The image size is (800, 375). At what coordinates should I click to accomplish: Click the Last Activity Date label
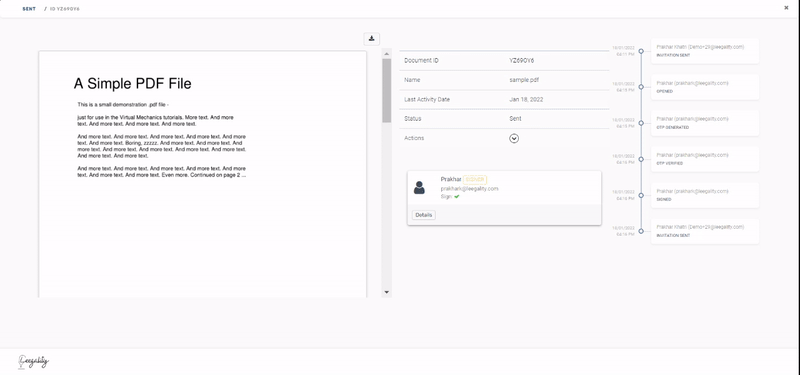pyautogui.click(x=427, y=99)
